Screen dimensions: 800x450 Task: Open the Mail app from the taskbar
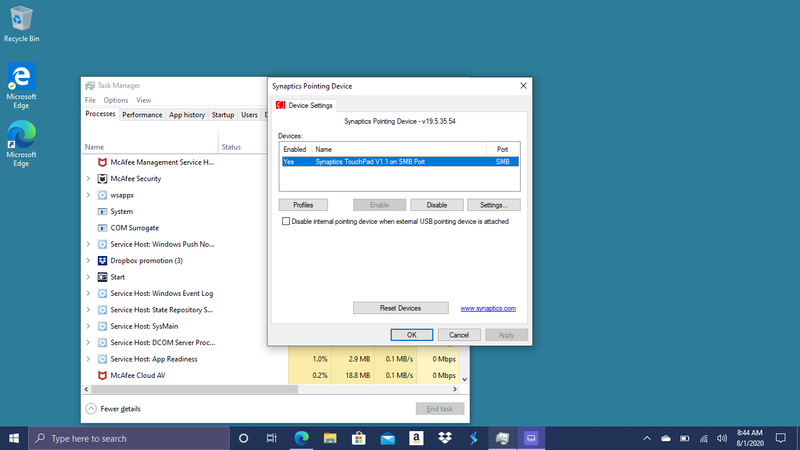387,438
